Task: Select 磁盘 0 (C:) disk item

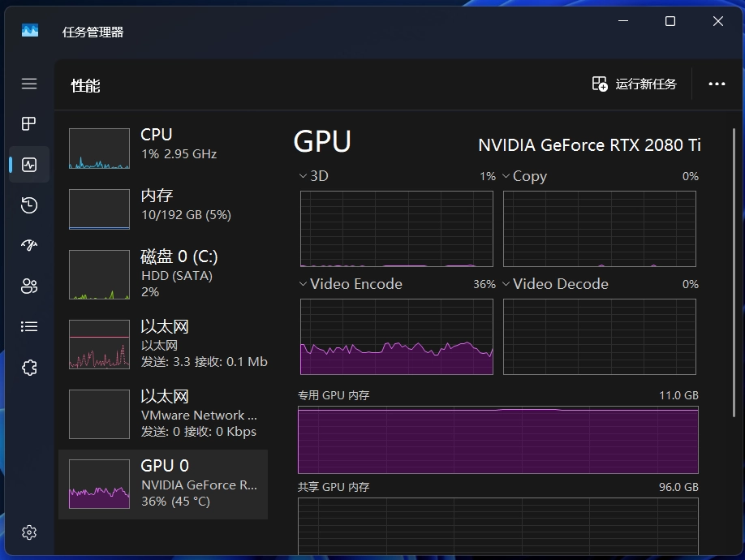Action: click(163, 274)
